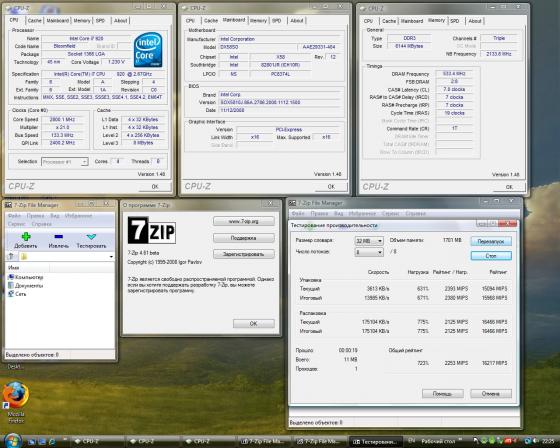Click the overall rating 16217 MIPS value
This screenshot has width=560, height=448.
pyautogui.click(x=494, y=363)
